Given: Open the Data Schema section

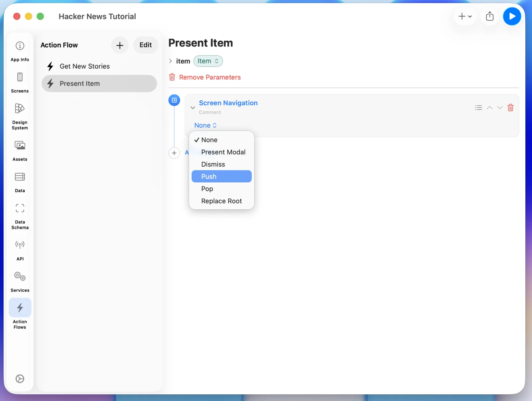Looking at the screenshot, I should click(x=20, y=216).
